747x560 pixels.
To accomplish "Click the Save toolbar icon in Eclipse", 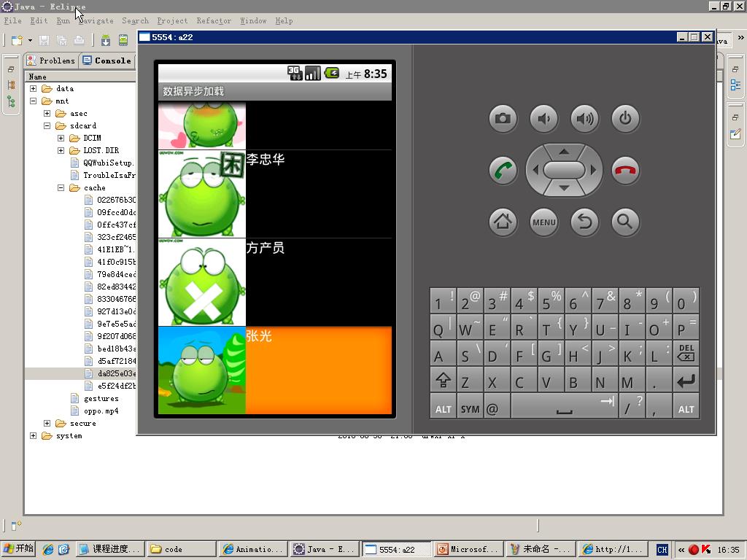I will 44,40.
